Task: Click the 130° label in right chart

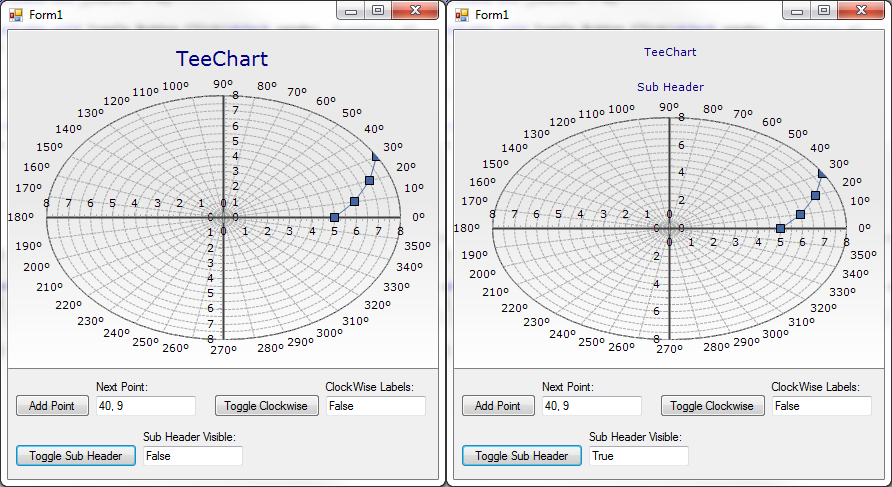Action: [x=536, y=134]
